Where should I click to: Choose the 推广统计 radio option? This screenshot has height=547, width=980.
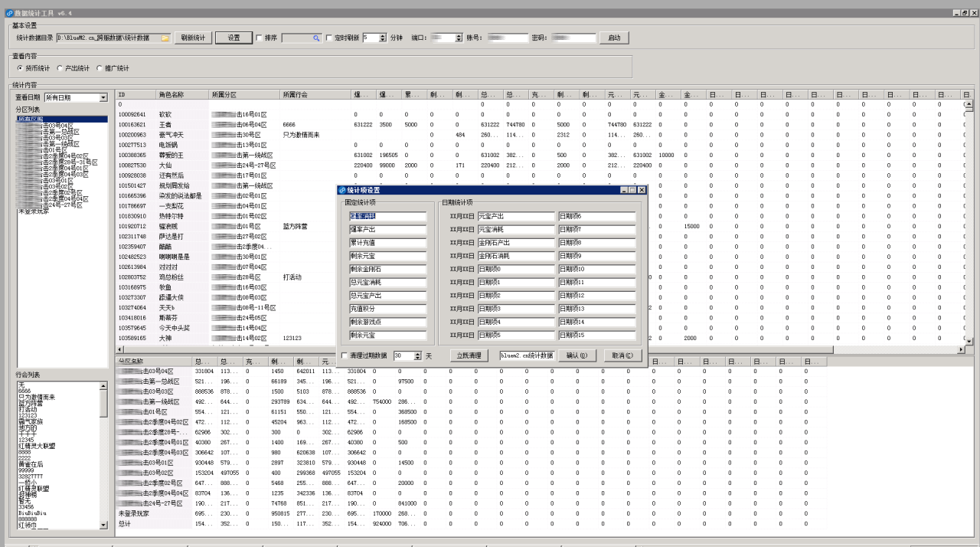point(100,68)
